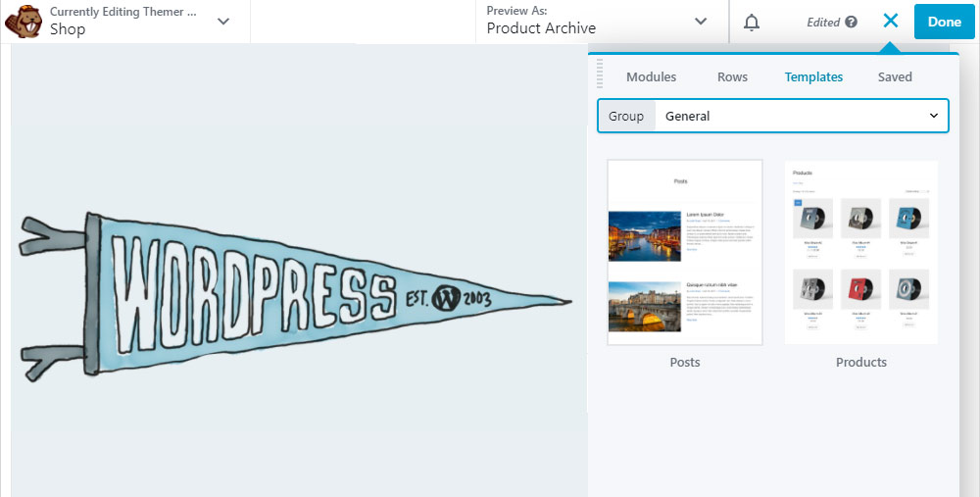This screenshot has width=980, height=497.
Task: Choose the Posts template thumbnail
Action: pyautogui.click(x=685, y=252)
